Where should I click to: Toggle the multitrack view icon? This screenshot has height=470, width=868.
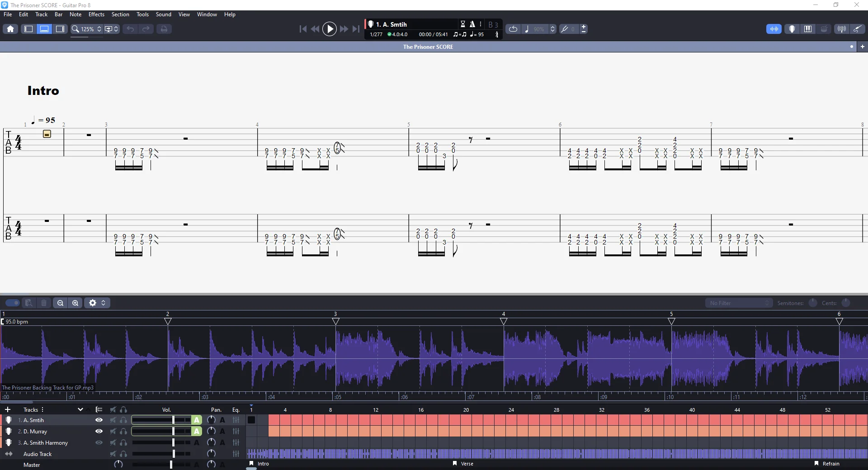[99, 409]
